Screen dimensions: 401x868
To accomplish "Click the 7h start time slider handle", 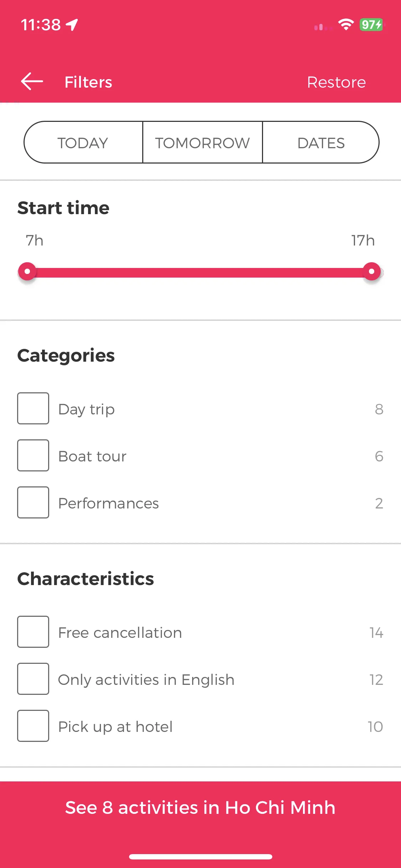I will 27,272.
